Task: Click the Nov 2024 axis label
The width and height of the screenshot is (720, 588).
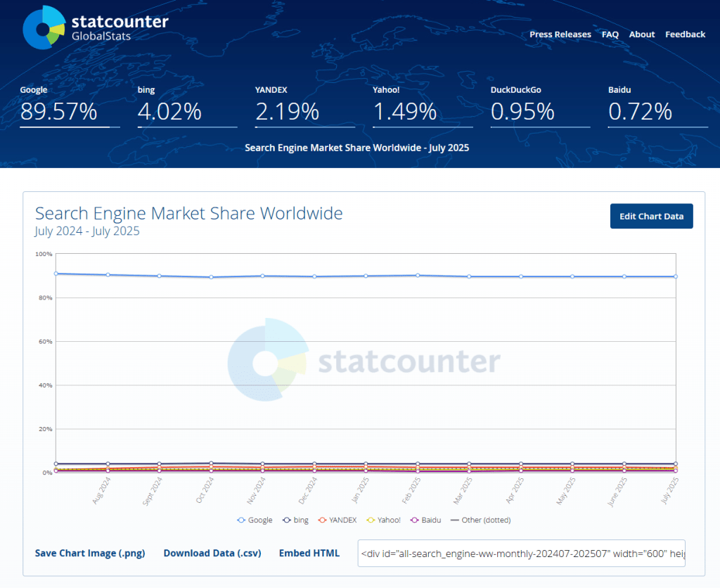Action: coord(256,491)
